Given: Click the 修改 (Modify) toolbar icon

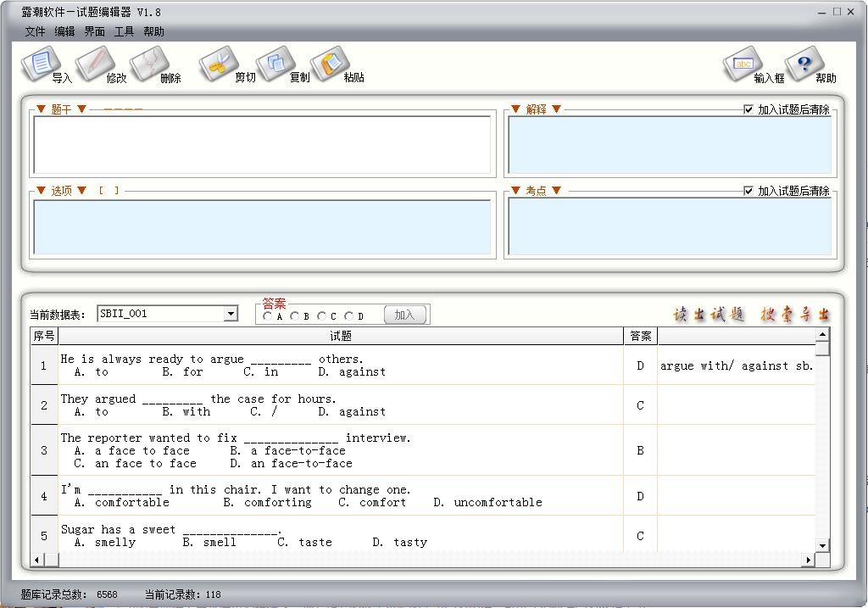Looking at the screenshot, I should click(x=96, y=64).
